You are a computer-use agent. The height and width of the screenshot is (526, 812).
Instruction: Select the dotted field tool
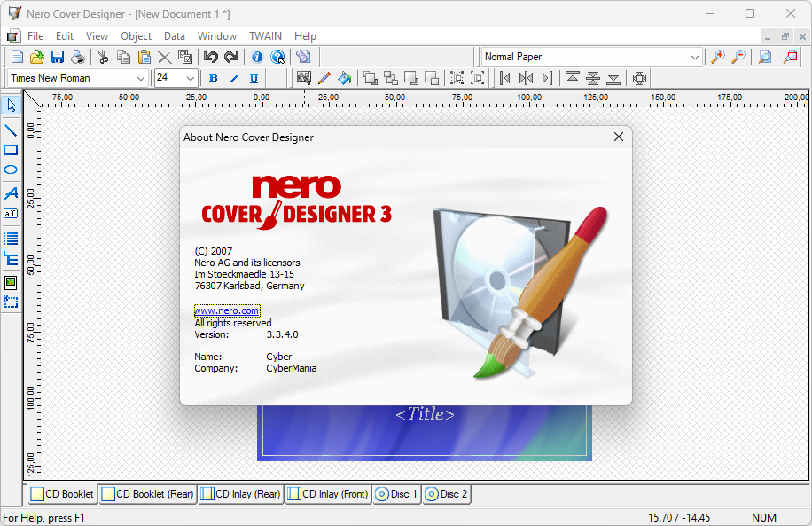point(11,302)
